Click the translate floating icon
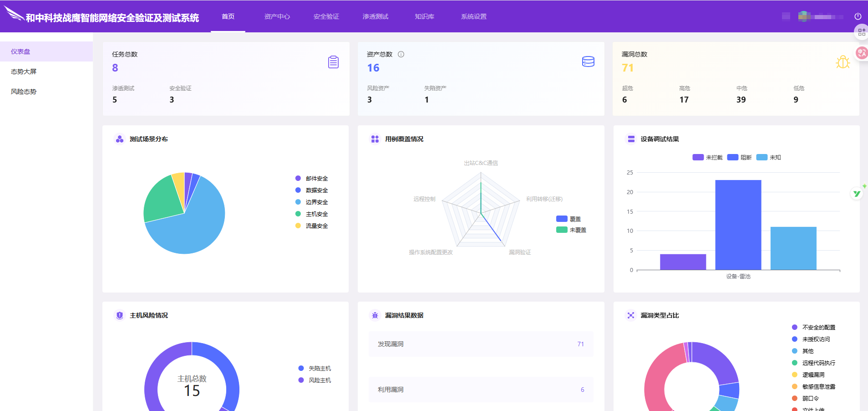 tap(861, 53)
